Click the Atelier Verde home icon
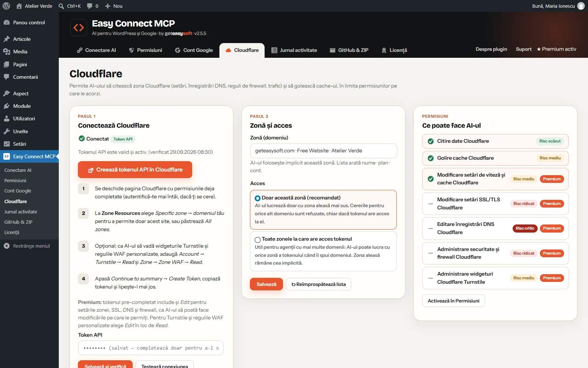Viewport: 588px width, 368px height. 19,6
